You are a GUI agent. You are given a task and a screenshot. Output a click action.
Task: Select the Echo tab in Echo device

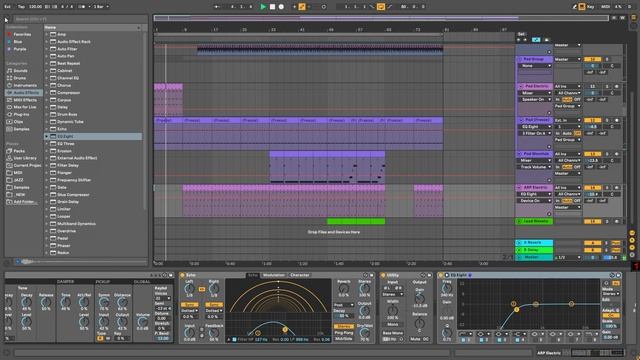tap(253, 275)
